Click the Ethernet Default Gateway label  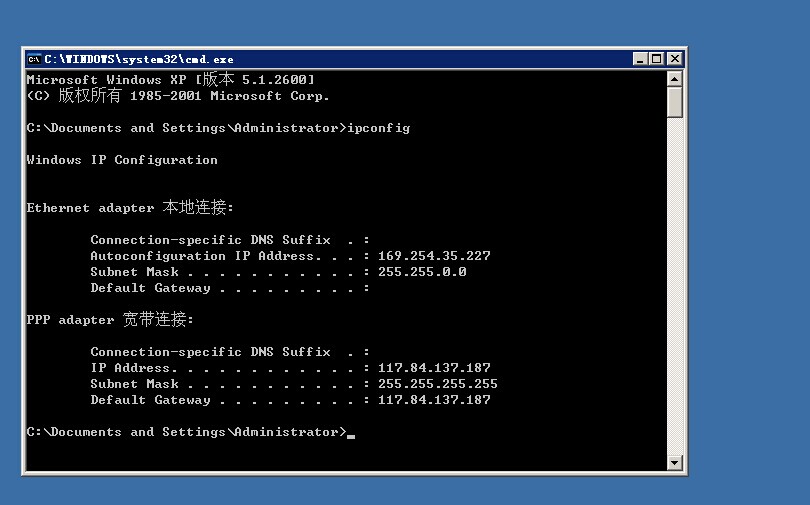(x=150, y=288)
